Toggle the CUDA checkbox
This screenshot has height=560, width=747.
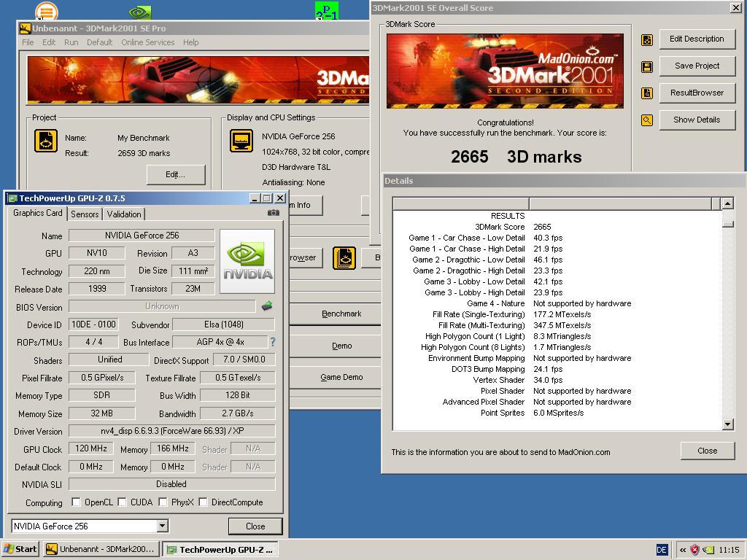coord(122,502)
